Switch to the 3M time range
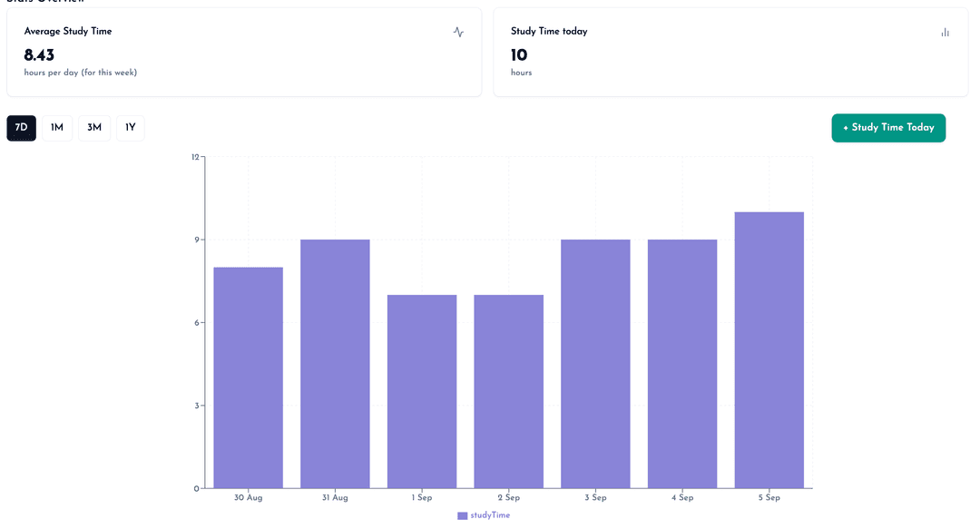Screen dimensions: 980x529 click(94, 128)
